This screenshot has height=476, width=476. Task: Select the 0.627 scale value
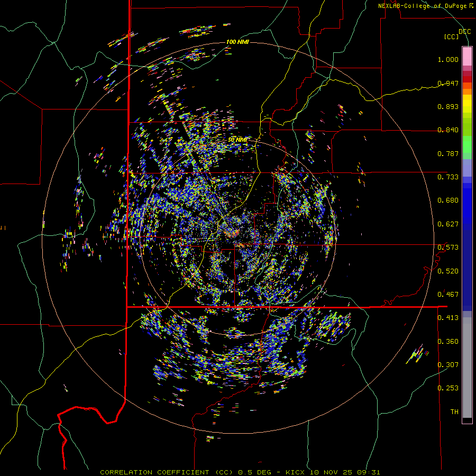tap(448, 224)
